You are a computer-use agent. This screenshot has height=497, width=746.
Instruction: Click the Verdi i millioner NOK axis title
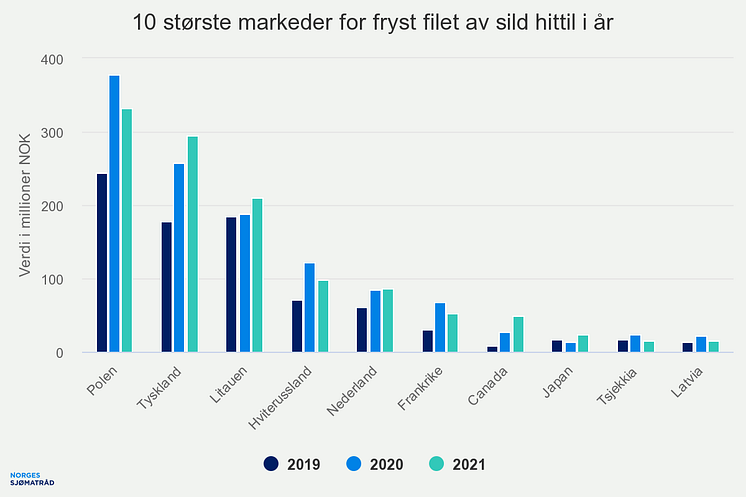[27, 206]
